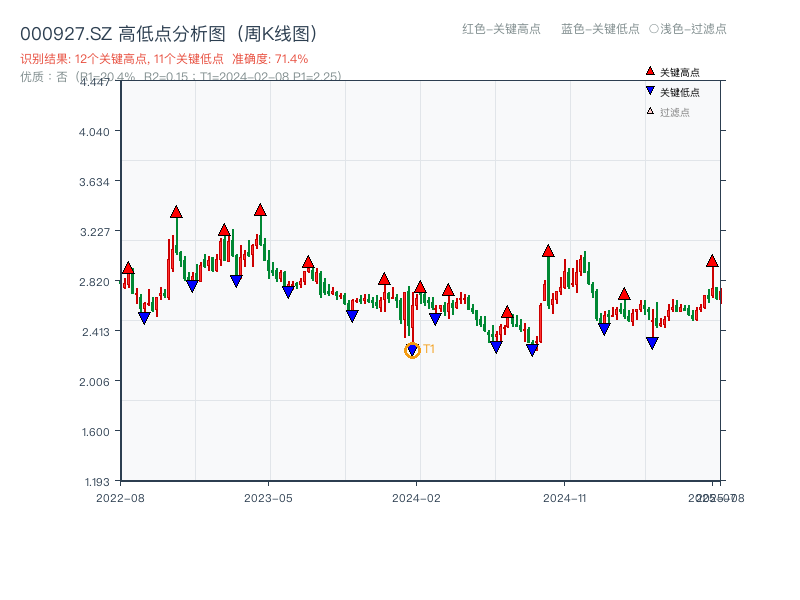Click the blue triangle icon beside 关键低点 in legend

point(650,92)
